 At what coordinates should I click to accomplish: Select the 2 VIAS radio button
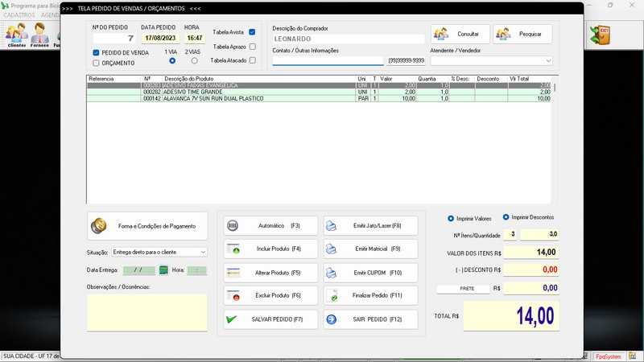192,60
